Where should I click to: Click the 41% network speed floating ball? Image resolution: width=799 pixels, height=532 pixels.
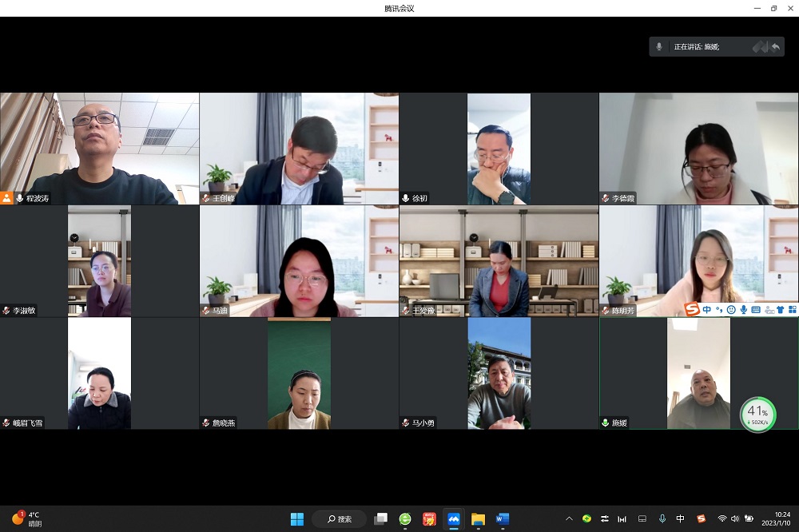point(757,415)
